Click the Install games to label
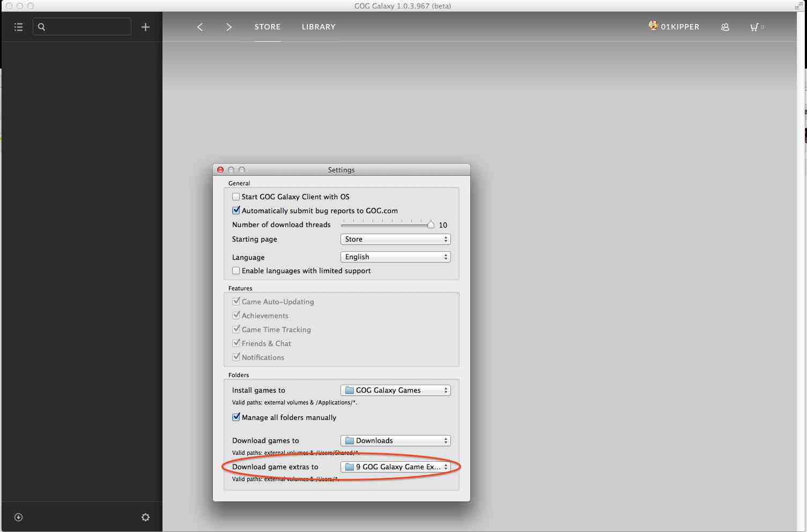Image resolution: width=807 pixels, height=532 pixels. 258,390
